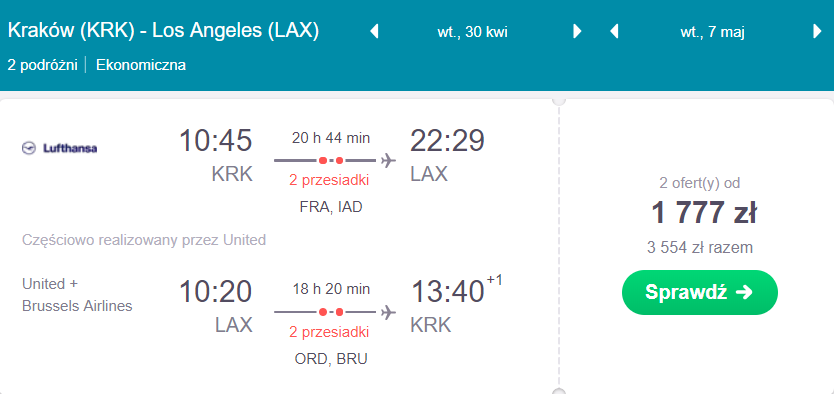
Task: Click the return stopover dots on route line
Action: coord(330,312)
